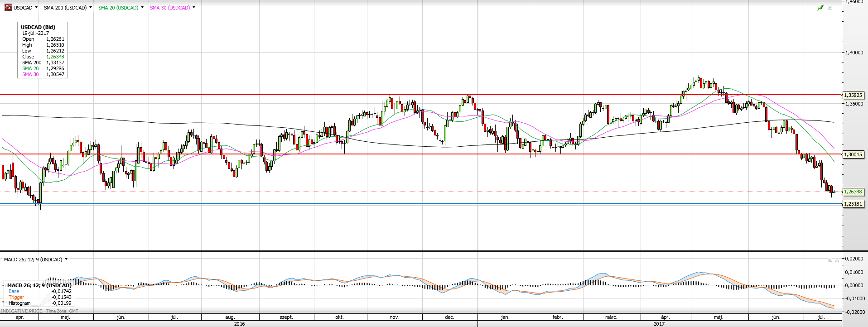Viewport: 868px width, 327px height.
Task: Click the aug. month label
Action: (230, 317)
